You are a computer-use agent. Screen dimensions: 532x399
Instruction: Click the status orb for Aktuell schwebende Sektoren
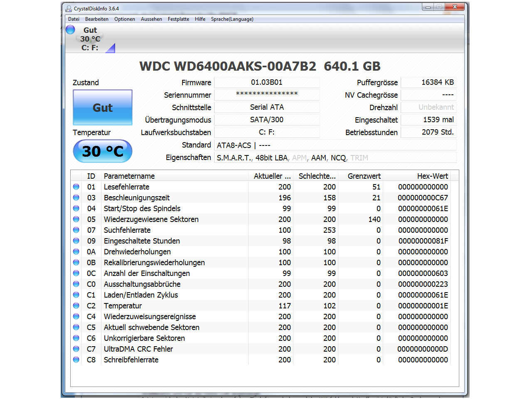76,327
